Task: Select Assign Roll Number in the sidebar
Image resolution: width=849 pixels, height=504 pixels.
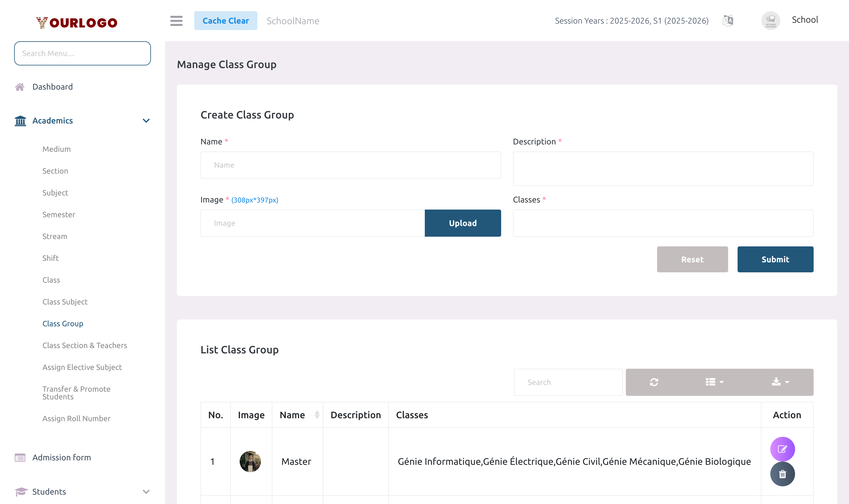Action: coord(76,418)
